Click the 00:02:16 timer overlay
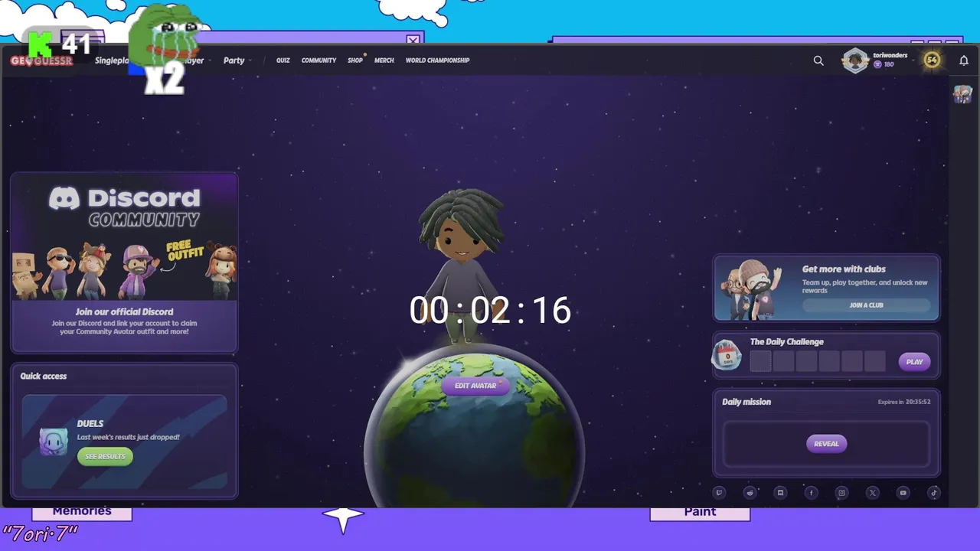 [490, 311]
